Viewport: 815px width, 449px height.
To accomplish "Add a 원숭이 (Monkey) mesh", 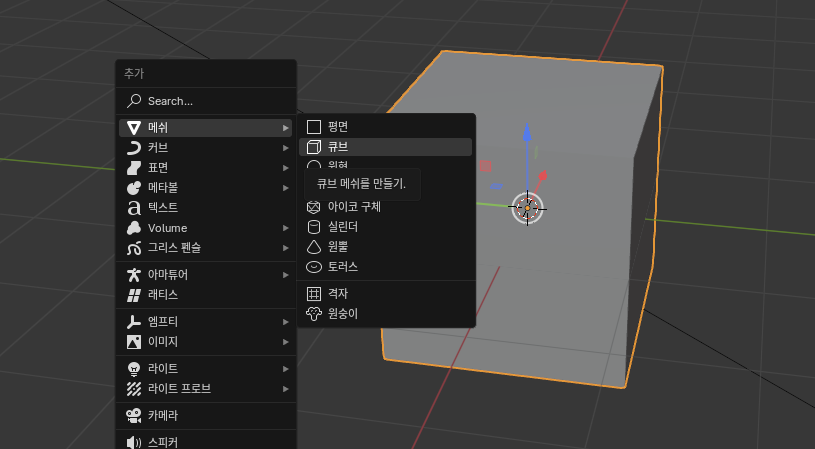I will (x=386, y=314).
